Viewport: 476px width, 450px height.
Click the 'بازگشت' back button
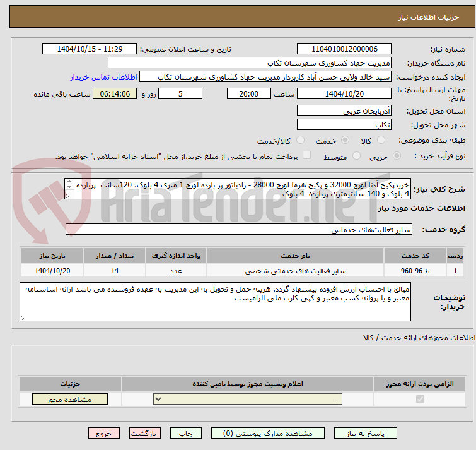(145, 433)
